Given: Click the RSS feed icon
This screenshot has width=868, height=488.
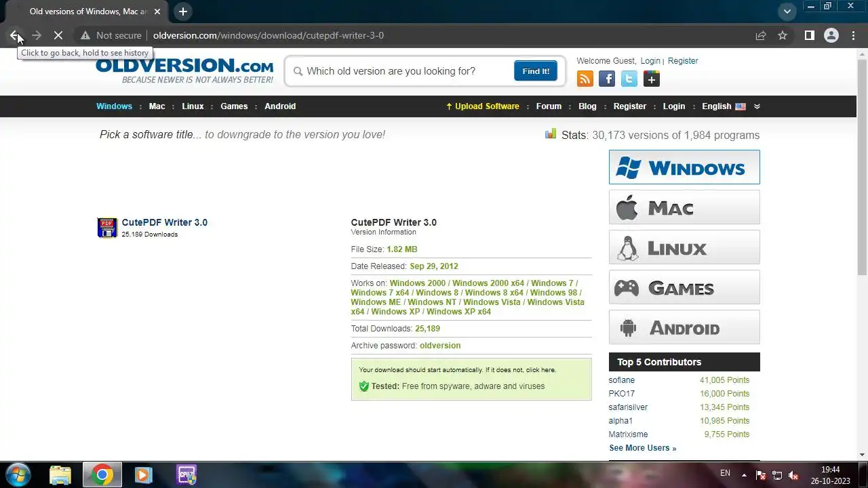Looking at the screenshot, I should pyautogui.click(x=585, y=79).
